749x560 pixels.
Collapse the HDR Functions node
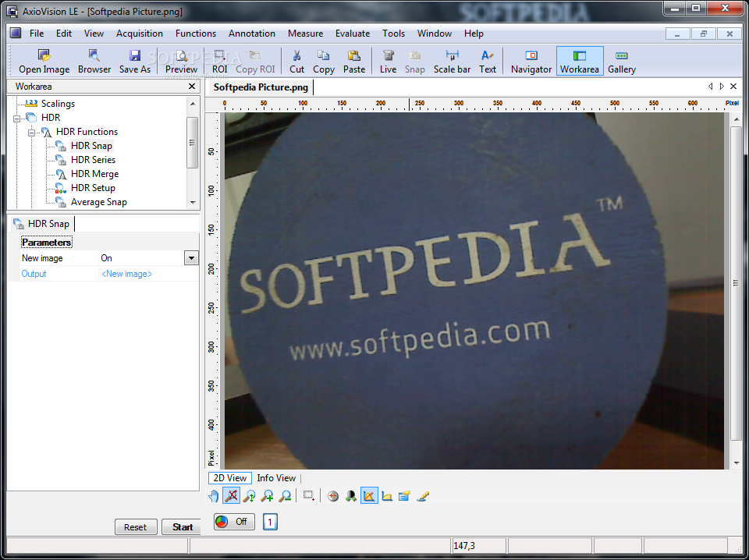(x=31, y=133)
